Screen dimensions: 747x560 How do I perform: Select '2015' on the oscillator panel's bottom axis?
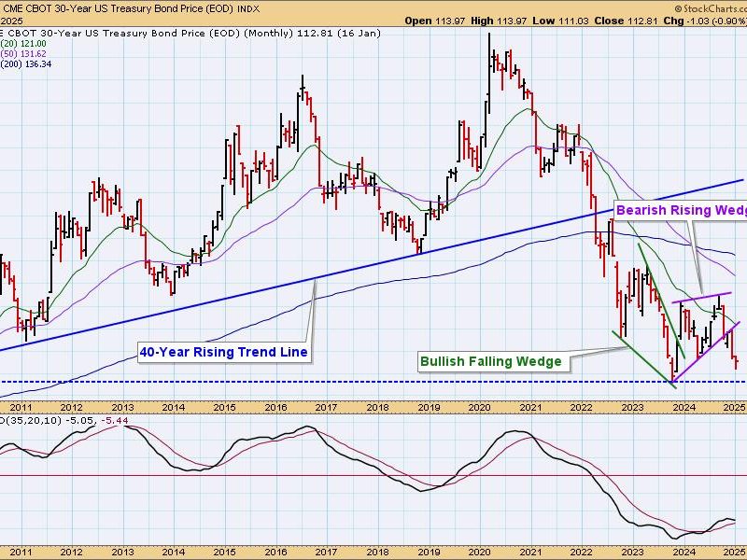(x=224, y=553)
